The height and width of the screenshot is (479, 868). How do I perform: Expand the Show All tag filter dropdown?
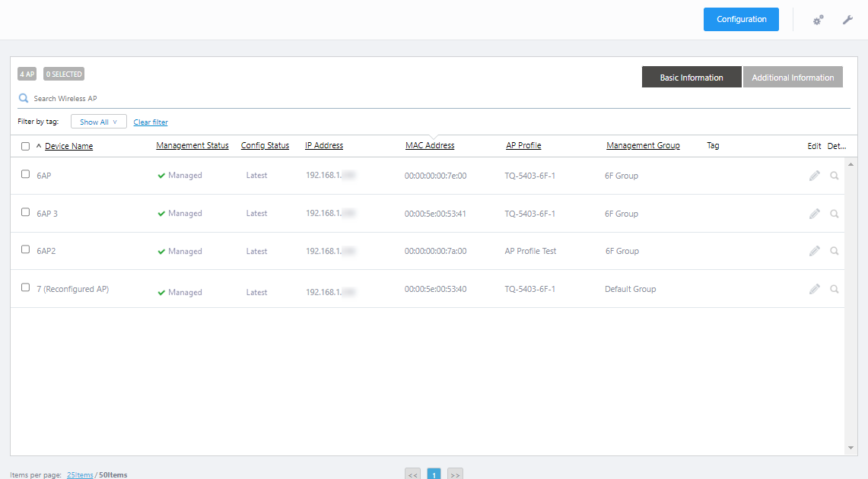pyautogui.click(x=98, y=122)
